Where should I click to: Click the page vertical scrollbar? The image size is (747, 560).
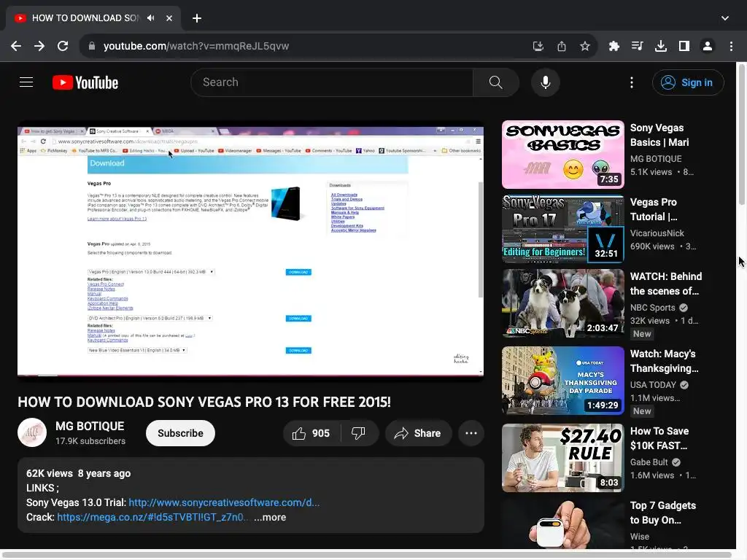741,134
